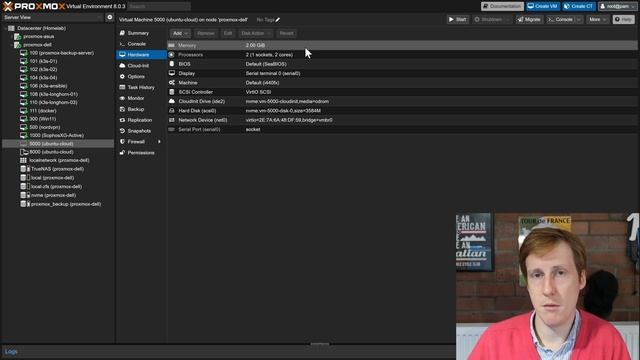The image size is (640, 360).
Task: Click the Create VM button
Action: (542, 6)
